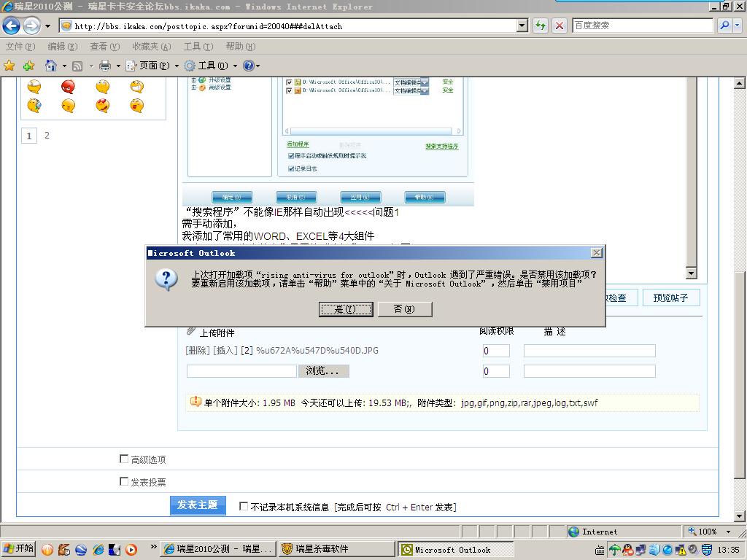Open the 收藏夹(A) menu
Image resolution: width=747 pixels, height=560 pixels.
pyautogui.click(x=152, y=47)
